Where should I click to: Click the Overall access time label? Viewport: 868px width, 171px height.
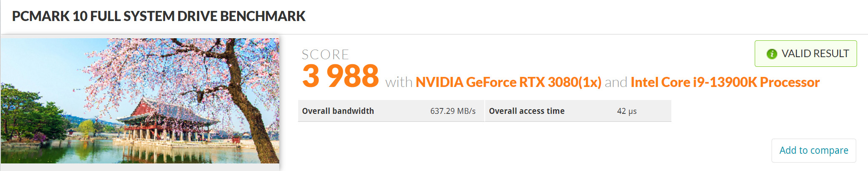pyautogui.click(x=526, y=111)
